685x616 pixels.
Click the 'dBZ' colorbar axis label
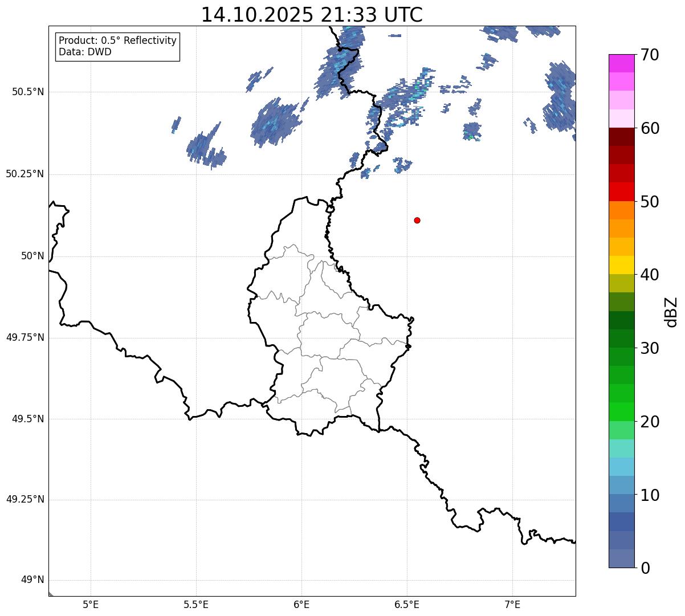[x=671, y=311]
